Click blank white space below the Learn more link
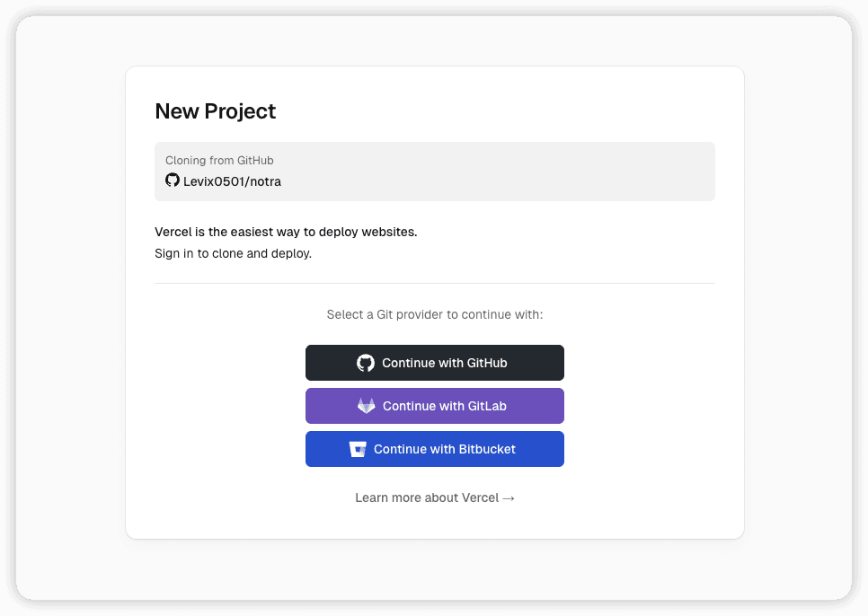868x616 pixels. (435, 523)
